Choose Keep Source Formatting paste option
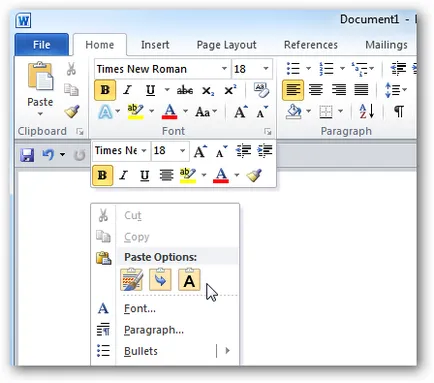Viewport: 434px width, 383px height. tap(132, 279)
